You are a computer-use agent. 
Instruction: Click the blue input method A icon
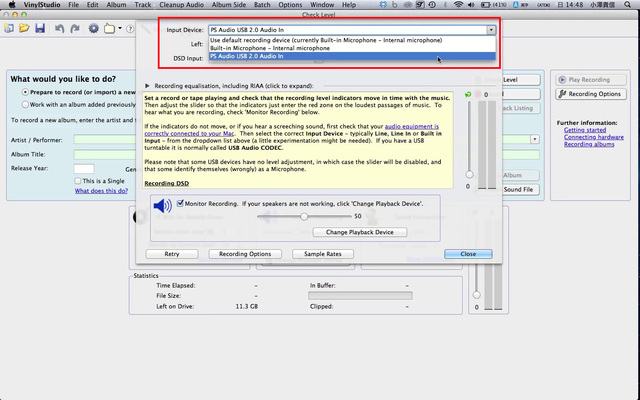coord(516,5)
